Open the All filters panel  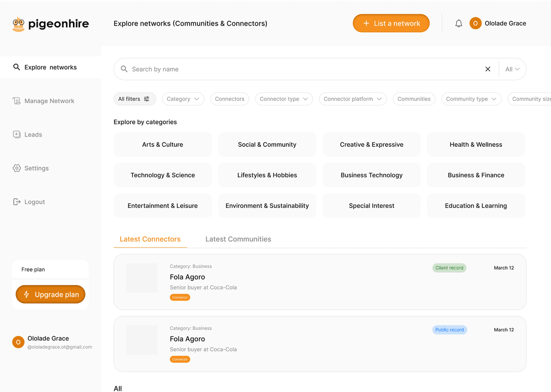point(134,99)
